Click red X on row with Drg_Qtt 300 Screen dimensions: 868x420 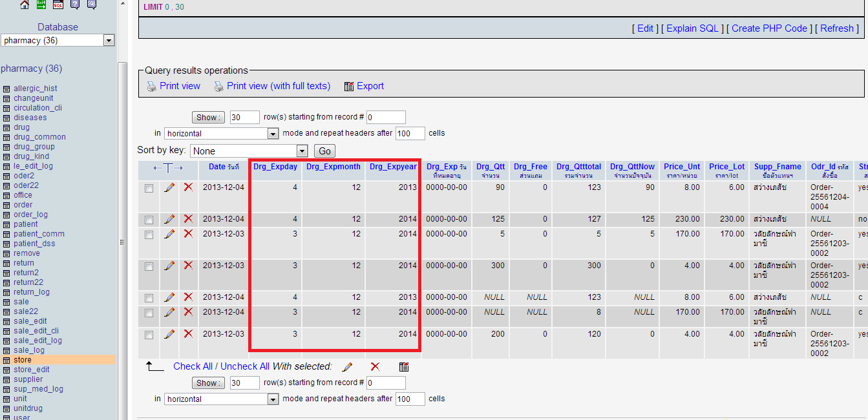pyautogui.click(x=188, y=266)
